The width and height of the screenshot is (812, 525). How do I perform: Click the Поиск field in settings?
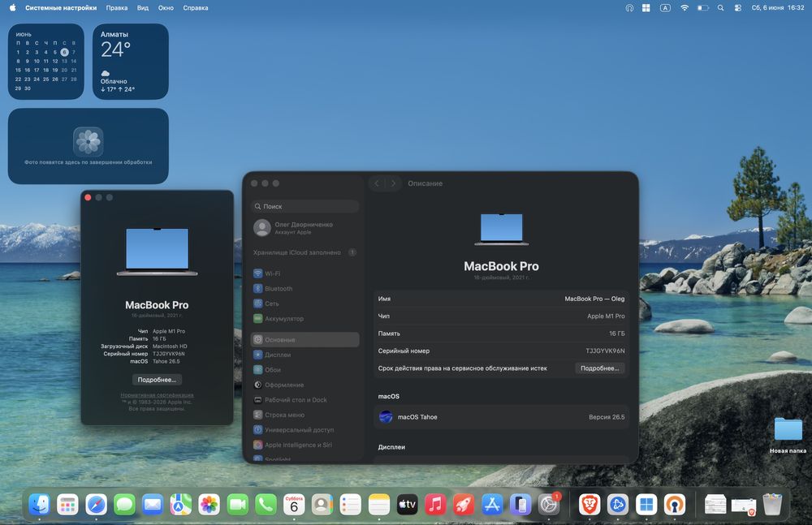pyautogui.click(x=304, y=206)
